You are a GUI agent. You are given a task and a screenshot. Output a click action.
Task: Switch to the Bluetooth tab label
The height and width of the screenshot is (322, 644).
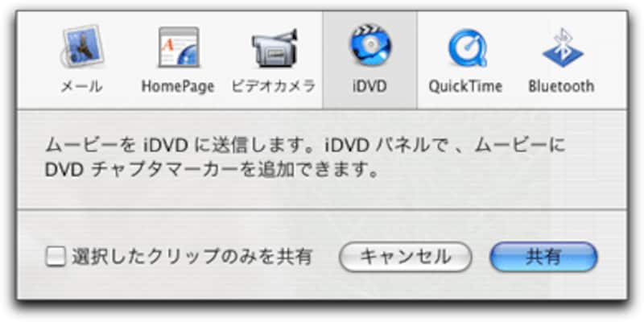coord(561,86)
